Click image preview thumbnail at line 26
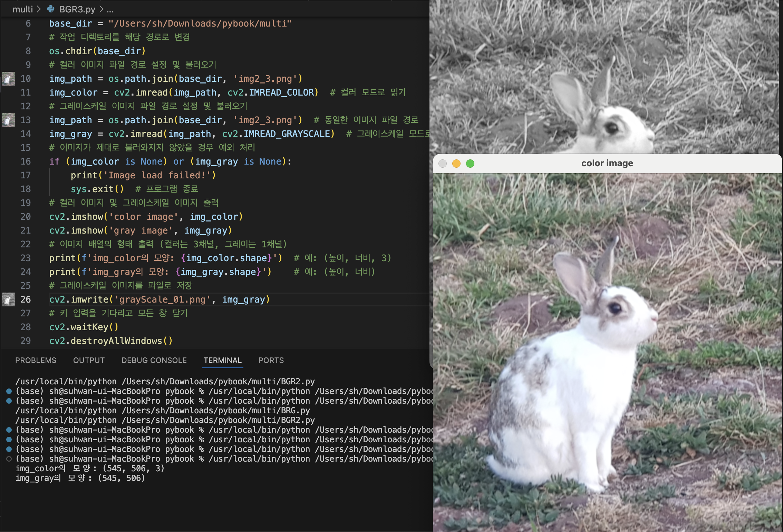Image resolution: width=783 pixels, height=532 pixels. [8, 299]
